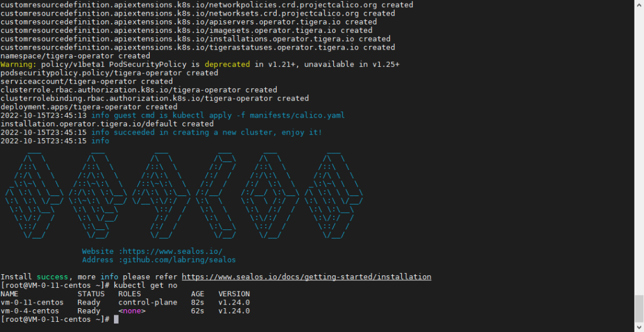644x332 pixels.
Task: Click the scrollbar down arrow
Action: (x=637, y=327)
